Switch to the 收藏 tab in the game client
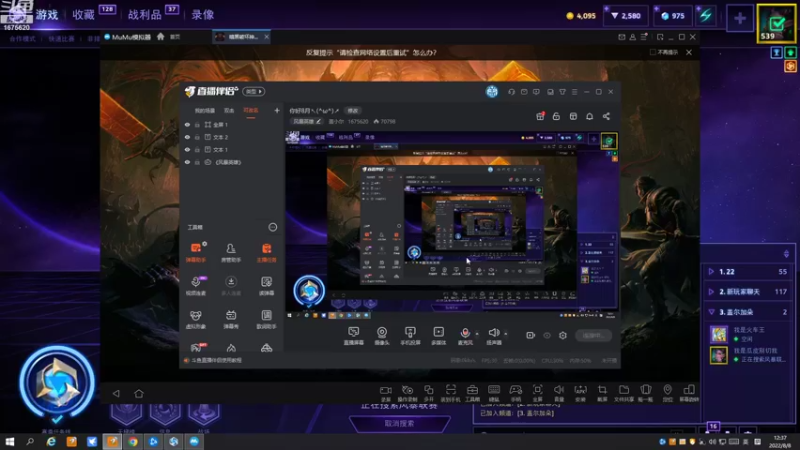 click(x=83, y=15)
